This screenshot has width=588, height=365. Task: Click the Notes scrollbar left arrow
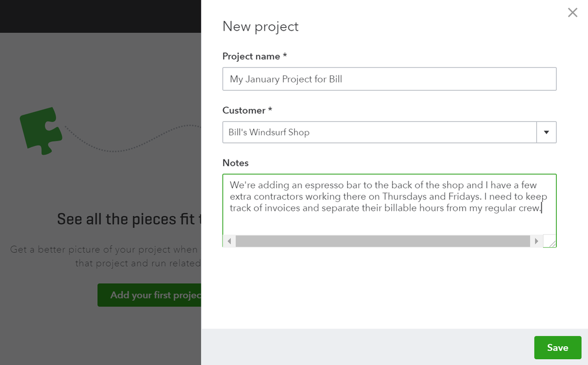point(229,241)
